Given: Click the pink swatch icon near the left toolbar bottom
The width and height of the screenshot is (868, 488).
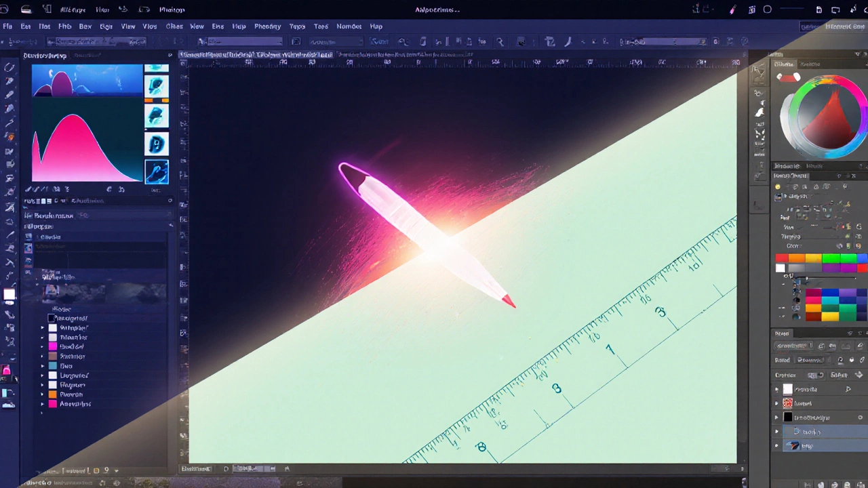Looking at the screenshot, I should (7, 371).
